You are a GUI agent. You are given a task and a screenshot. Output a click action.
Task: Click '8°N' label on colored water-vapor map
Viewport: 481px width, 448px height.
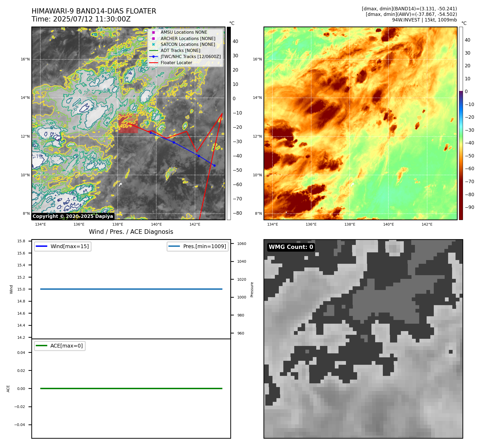(x=258, y=213)
